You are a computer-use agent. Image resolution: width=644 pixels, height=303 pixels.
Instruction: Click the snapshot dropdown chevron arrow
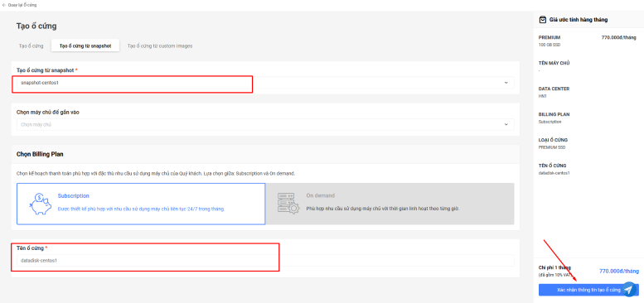(506, 83)
